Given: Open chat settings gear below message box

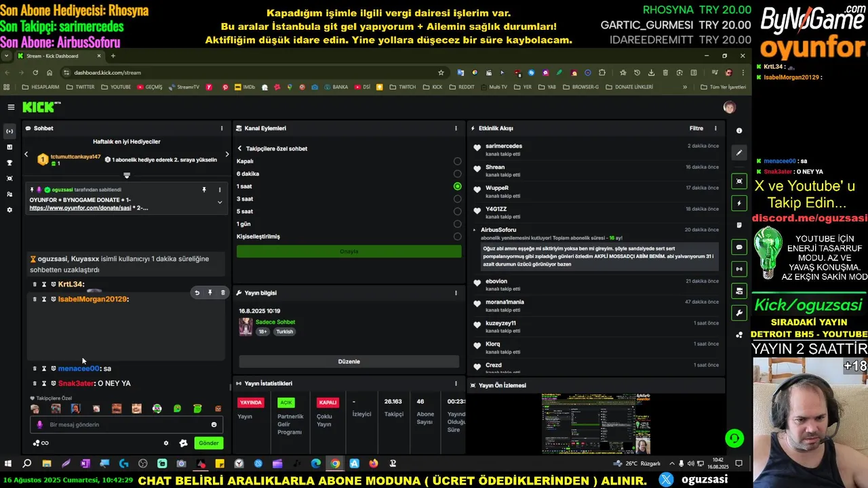Looking at the screenshot, I should [166, 443].
